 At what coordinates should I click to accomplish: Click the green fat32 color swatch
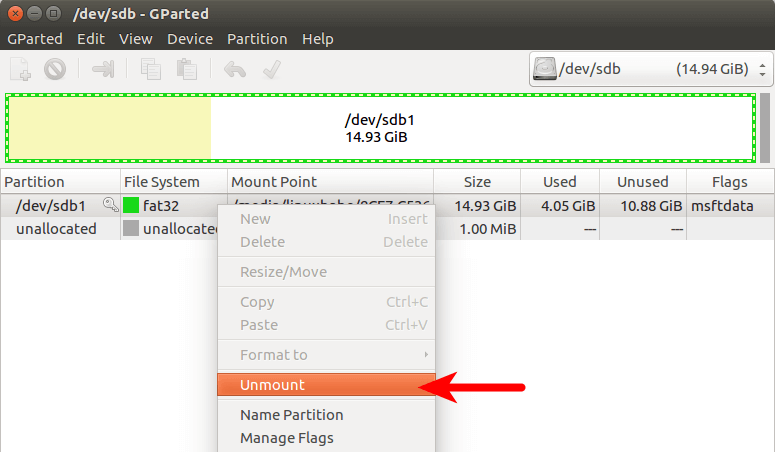[x=130, y=206]
